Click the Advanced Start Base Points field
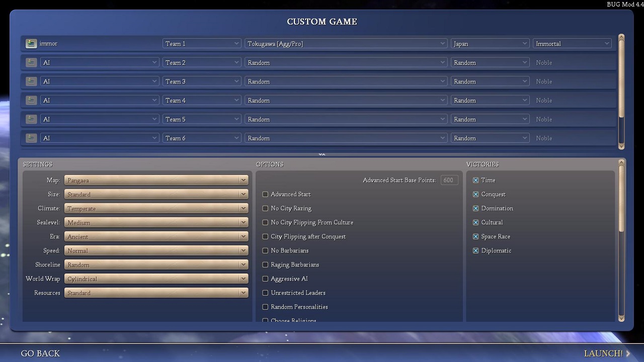The height and width of the screenshot is (362, 644). [x=449, y=180]
